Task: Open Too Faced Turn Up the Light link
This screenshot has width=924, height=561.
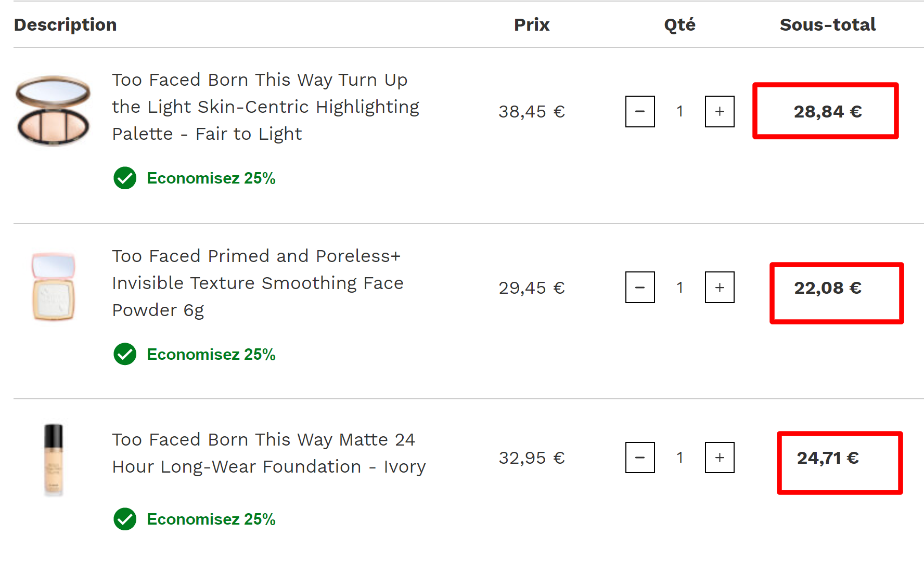Action: point(265,107)
